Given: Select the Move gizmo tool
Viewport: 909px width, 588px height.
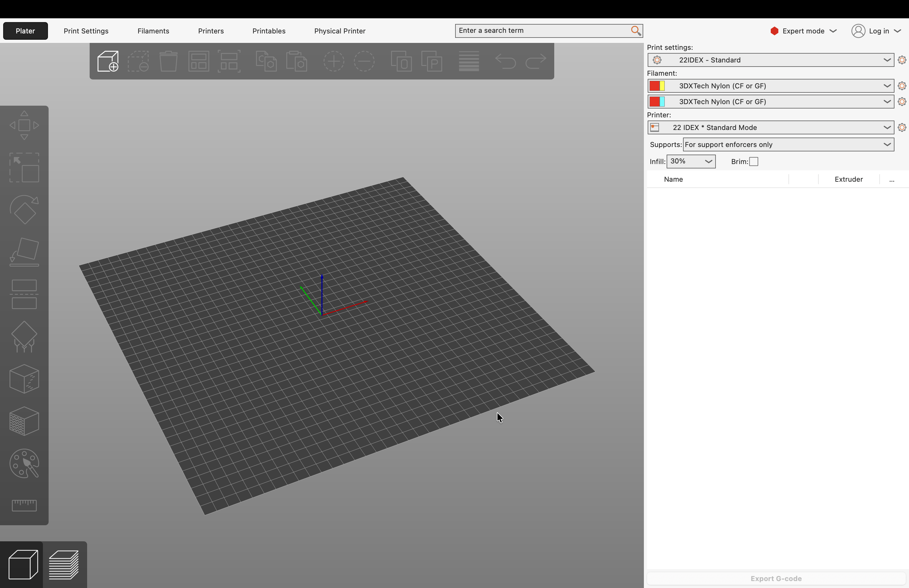Looking at the screenshot, I should pos(24,125).
